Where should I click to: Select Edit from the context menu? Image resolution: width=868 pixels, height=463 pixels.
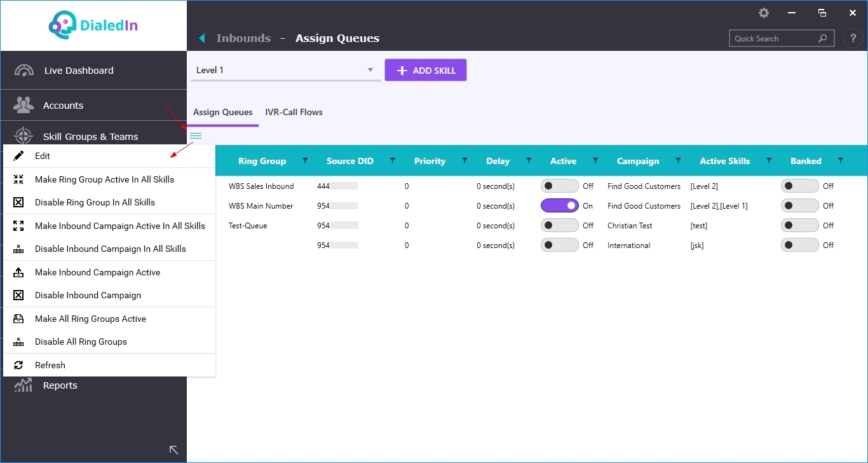click(43, 156)
